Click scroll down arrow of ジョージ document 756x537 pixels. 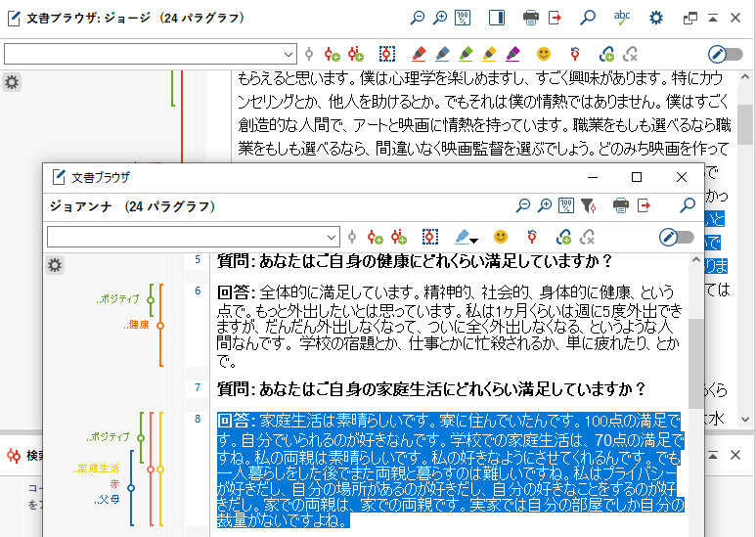745,420
